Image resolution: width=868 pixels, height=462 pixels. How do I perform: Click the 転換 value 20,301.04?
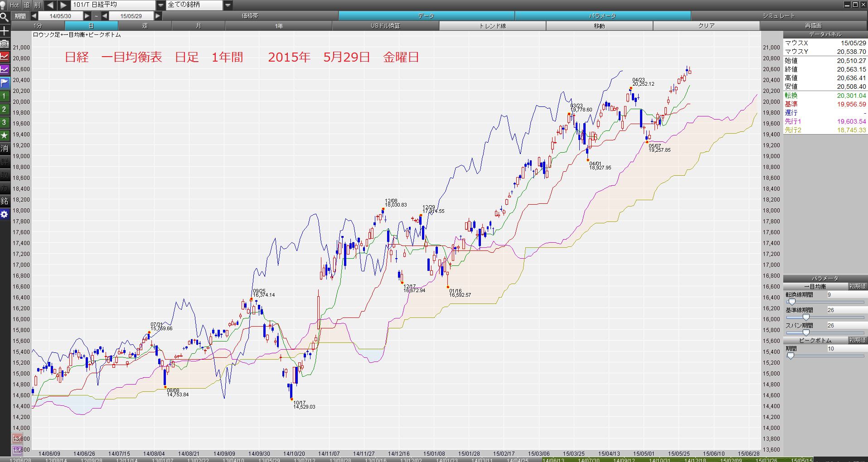tap(851, 96)
